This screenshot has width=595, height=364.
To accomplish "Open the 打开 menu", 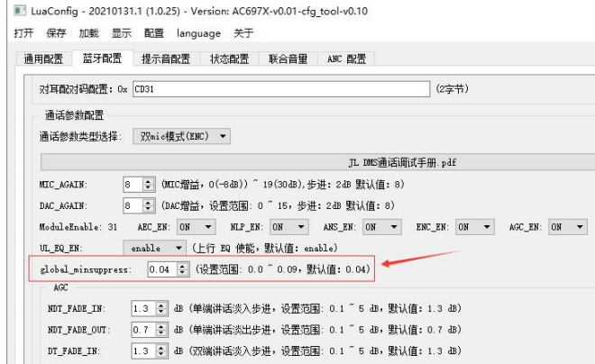I will [x=23, y=33].
